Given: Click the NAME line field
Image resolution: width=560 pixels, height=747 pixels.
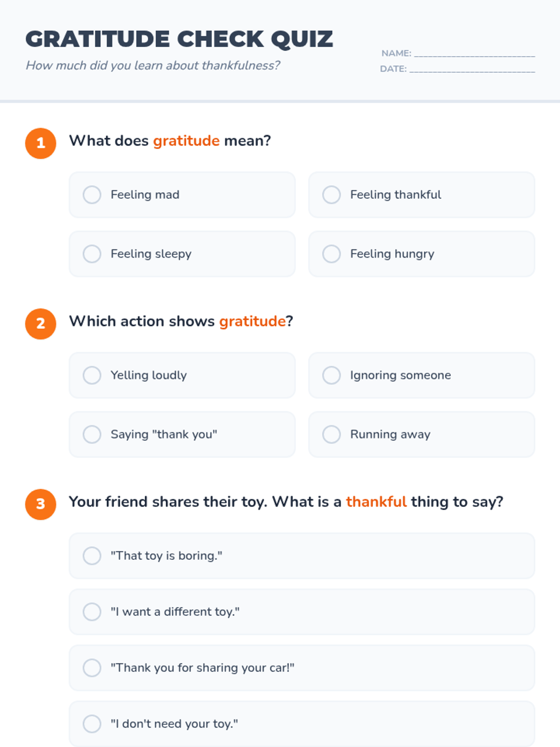Looking at the screenshot, I should pos(475,53).
